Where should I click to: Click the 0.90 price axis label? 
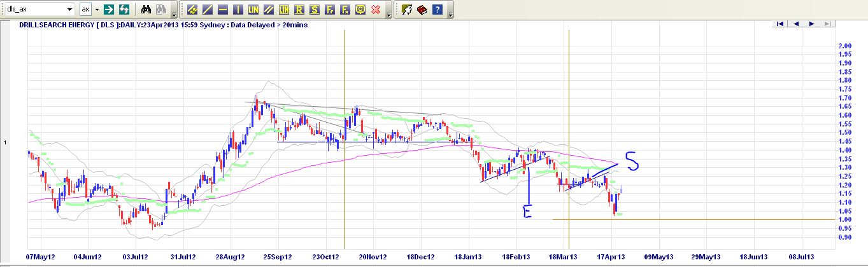(845, 237)
